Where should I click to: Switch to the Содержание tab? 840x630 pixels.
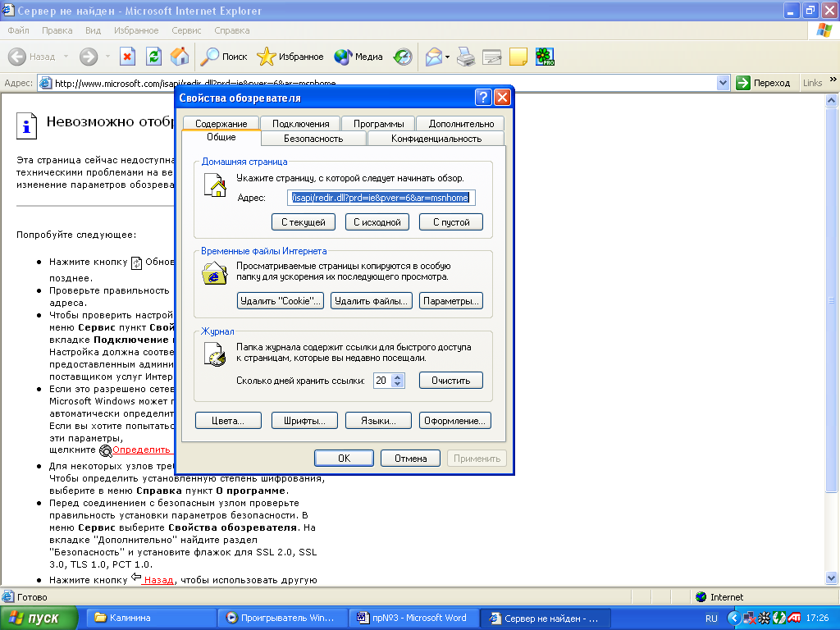coord(221,123)
